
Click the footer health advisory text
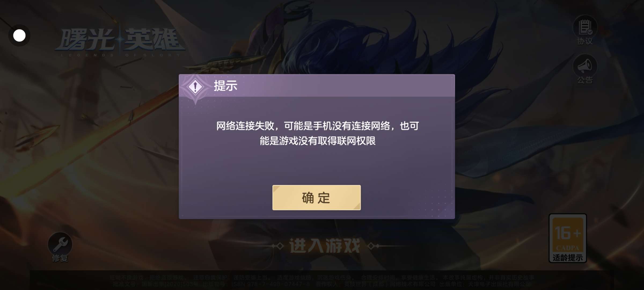322,281
